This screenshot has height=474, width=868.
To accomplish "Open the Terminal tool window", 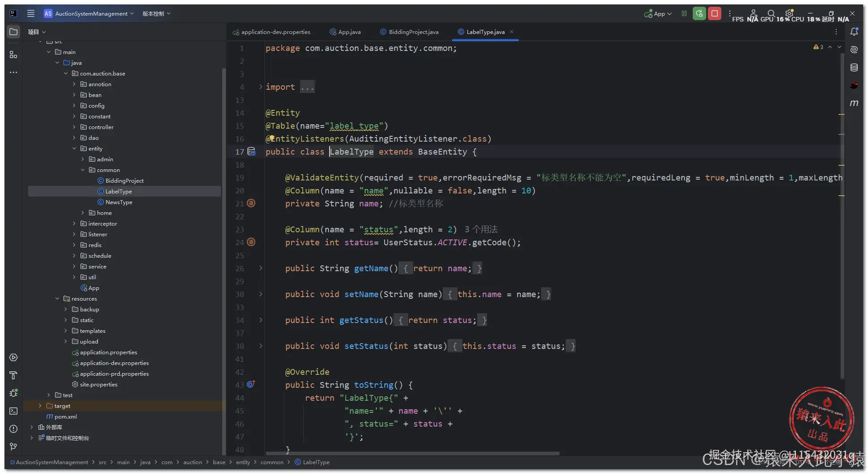I will click(x=13, y=411).
